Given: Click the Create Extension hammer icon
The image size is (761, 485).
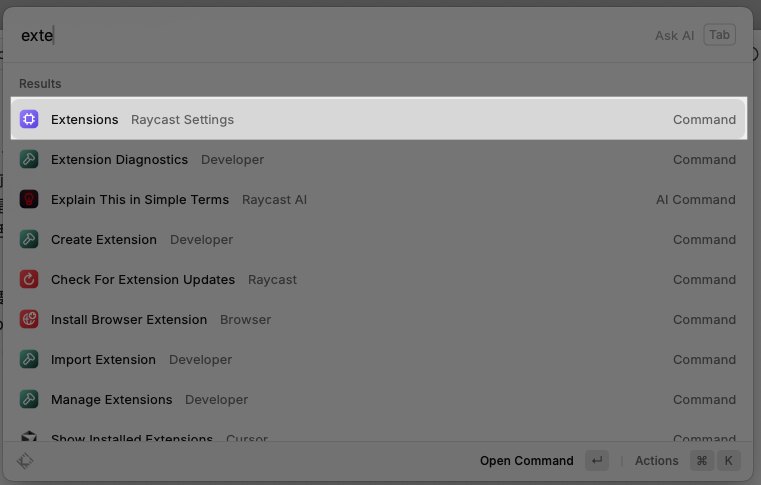Looking at the screenshot, I should click(x=29, y=239).
